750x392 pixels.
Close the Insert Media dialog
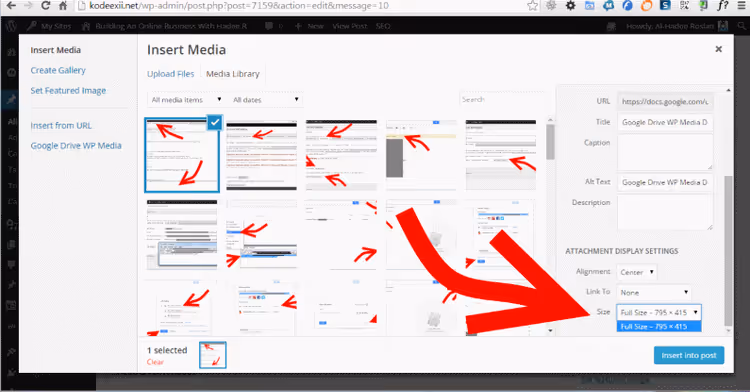718,49
